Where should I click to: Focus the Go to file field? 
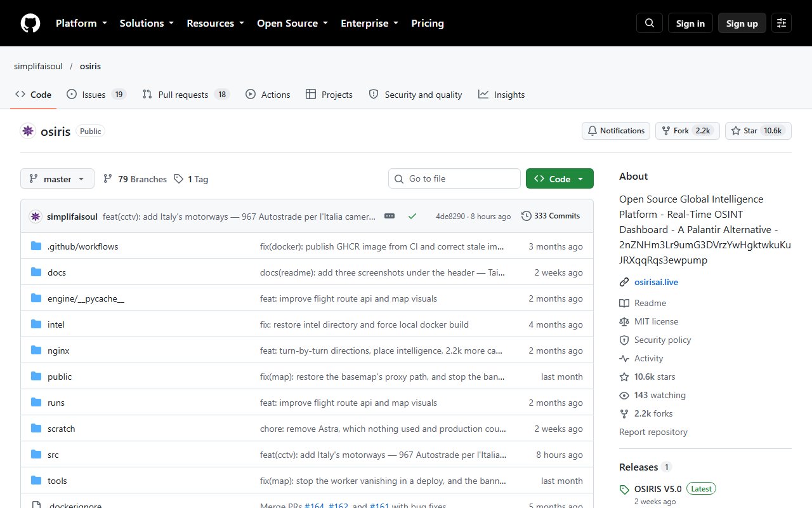point(454,179)
